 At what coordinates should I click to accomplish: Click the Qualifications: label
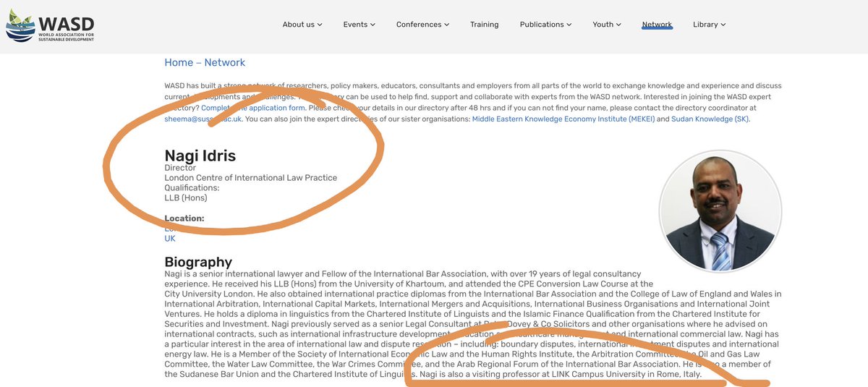[192, 187]
